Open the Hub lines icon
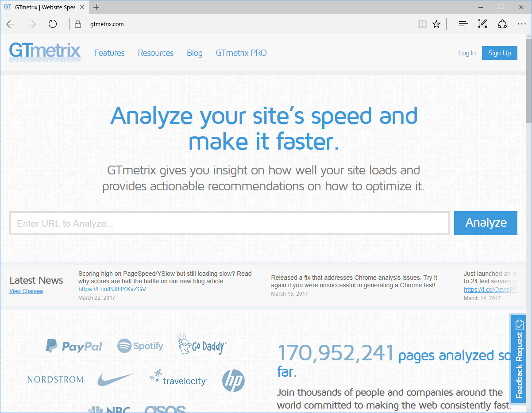The image size is (532, 413). [463, 24]
